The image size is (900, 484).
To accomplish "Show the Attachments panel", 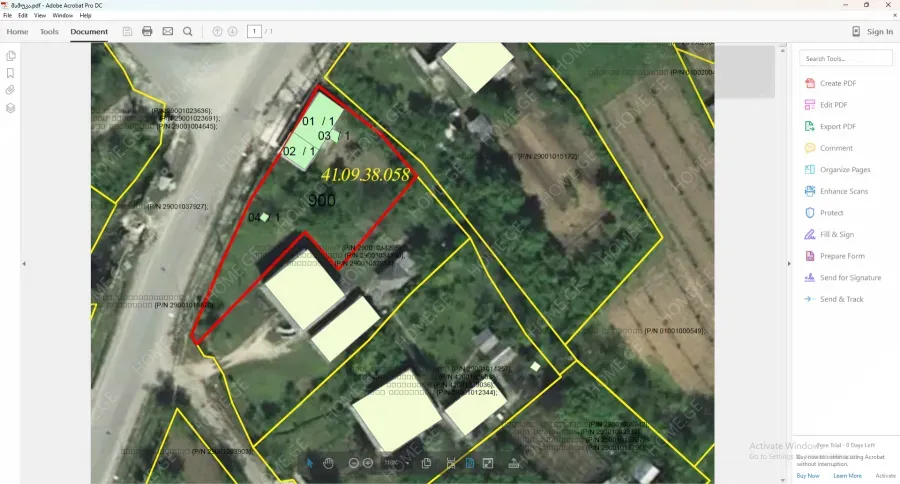I will (x=10, y=90).
